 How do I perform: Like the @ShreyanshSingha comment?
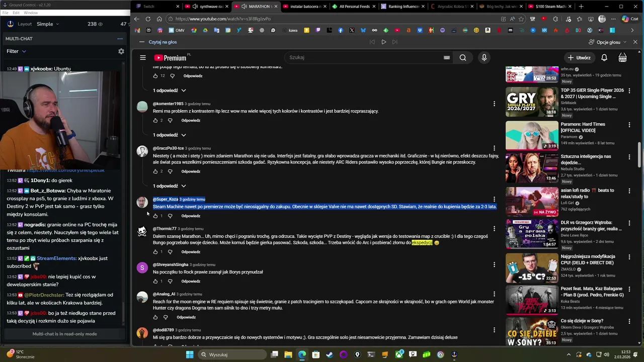(x=155, y=282)
